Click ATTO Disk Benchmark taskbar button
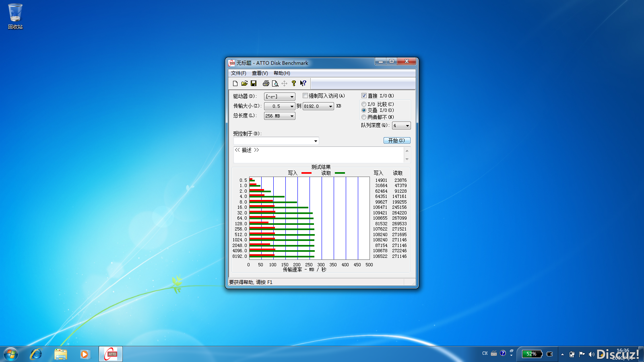This screenshot has width=644, height=362. click(111, 354)
